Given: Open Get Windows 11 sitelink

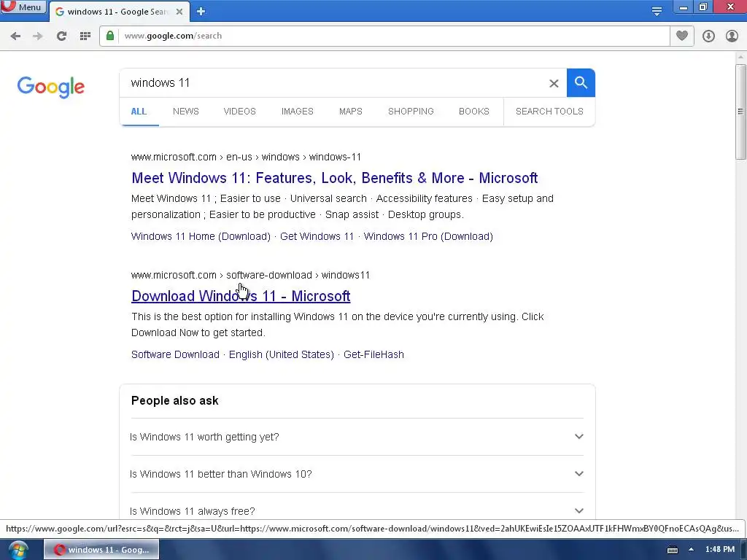Looking at the screenshot, I should coord(317,237).
